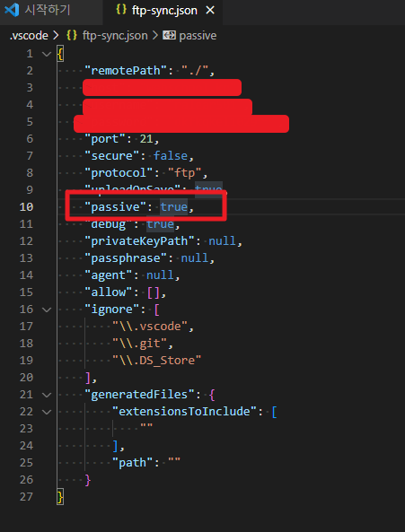This screenshot has width=405, height=532.
Task: Click the "remotePath" key text
Action: click(x=126, y=71)
